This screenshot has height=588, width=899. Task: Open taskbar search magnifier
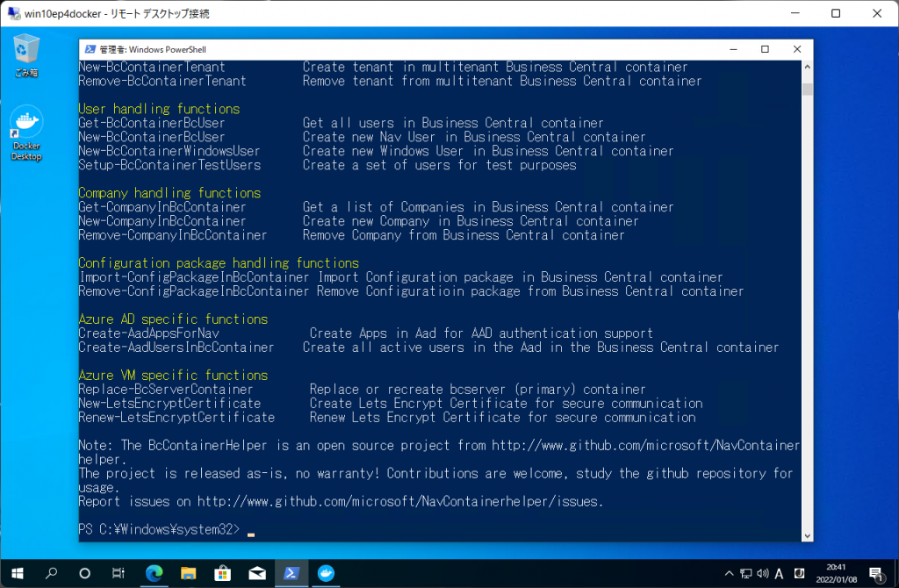[52, 573]
